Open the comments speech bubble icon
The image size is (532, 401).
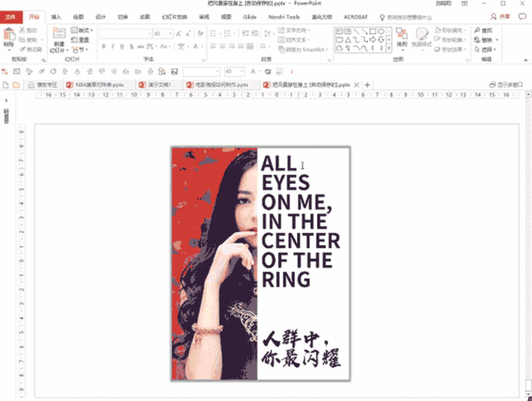coord(523,17)
